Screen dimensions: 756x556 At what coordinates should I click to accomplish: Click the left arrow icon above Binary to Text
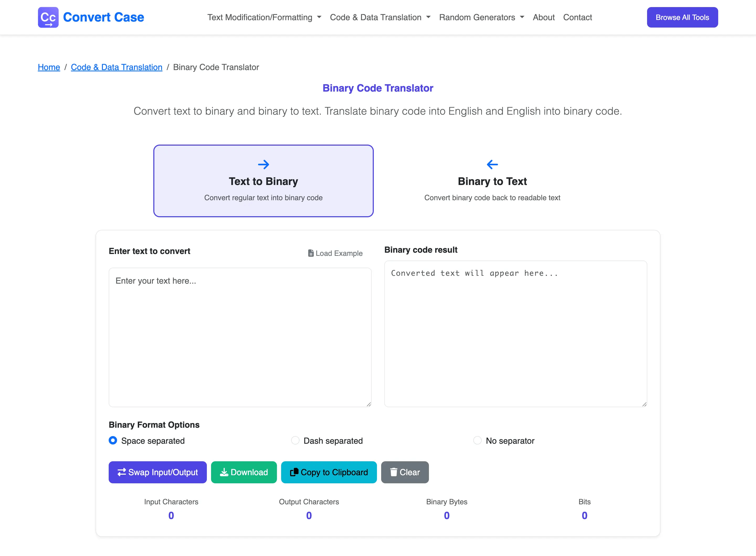click(x=492, y=164)
